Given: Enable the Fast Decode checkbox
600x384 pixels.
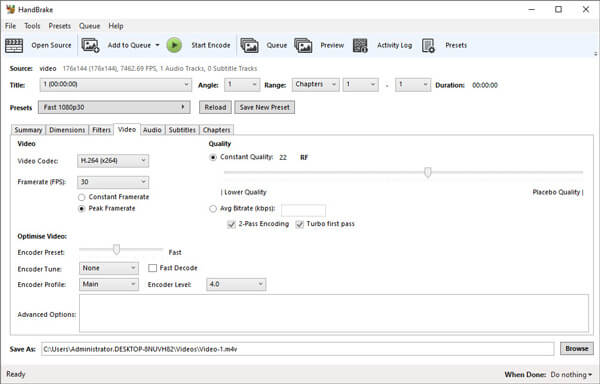Looking at the screenshot, I should [152, 268].
